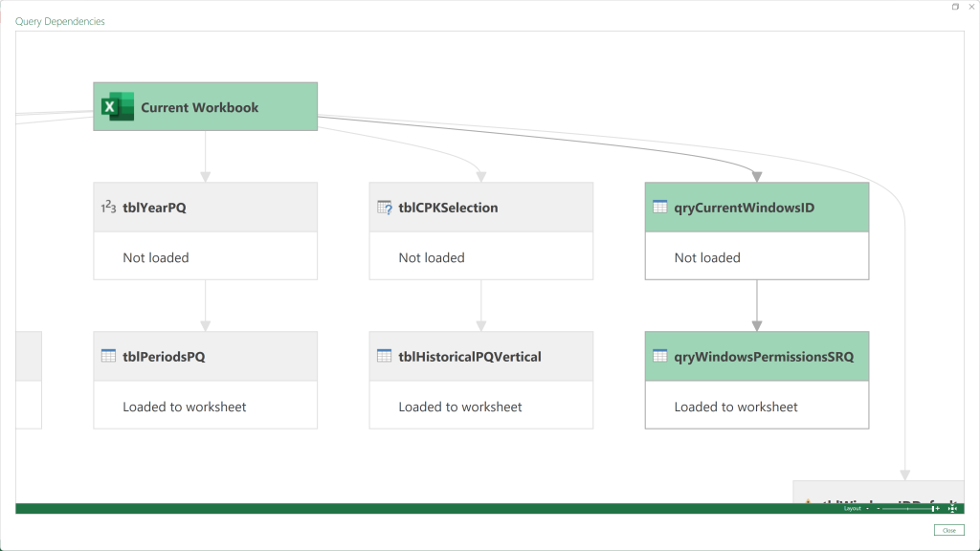Click the Close button of the dialog

click(948, 530)
